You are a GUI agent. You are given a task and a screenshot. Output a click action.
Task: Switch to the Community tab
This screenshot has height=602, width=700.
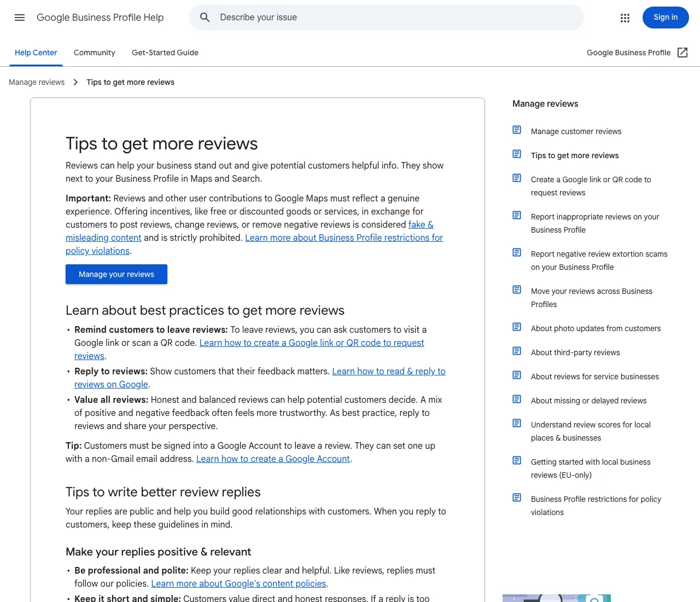(95, 53)
